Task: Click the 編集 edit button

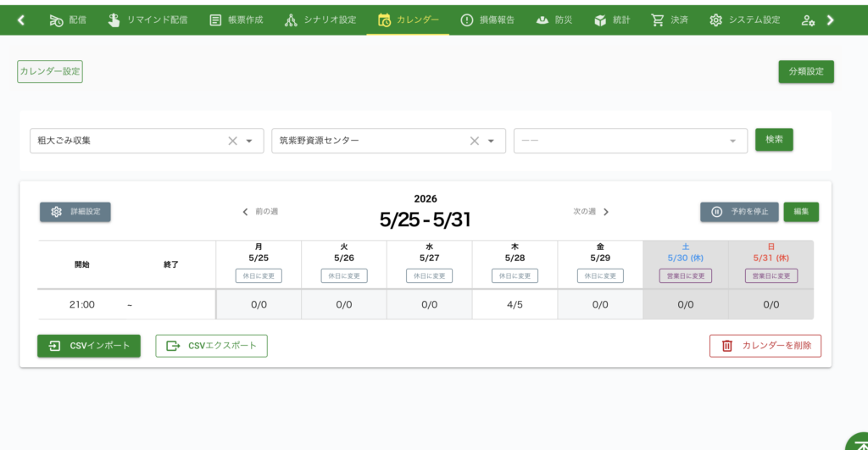Action: (x=801, y=212)
